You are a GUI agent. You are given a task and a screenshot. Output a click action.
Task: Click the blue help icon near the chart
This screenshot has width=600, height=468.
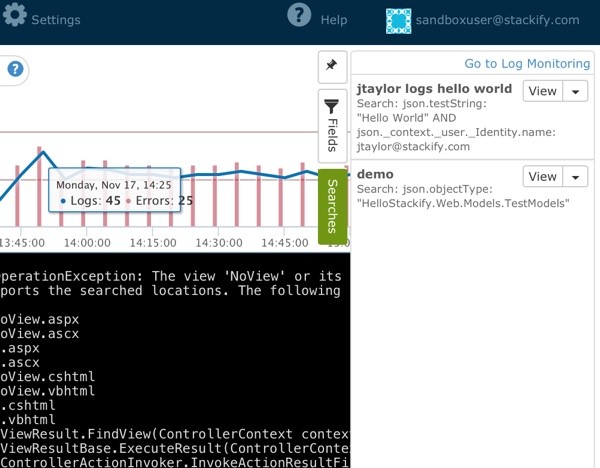click(x=15, y=70)
